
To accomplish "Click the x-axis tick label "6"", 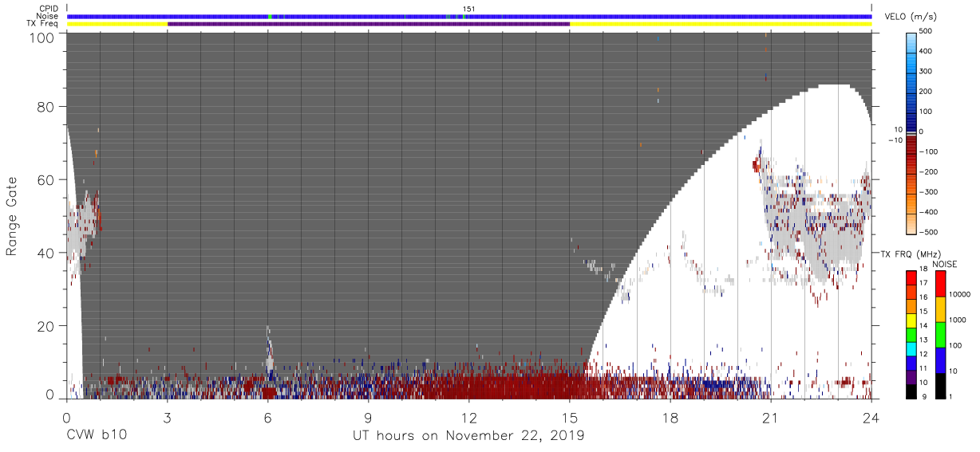I will (x=267, y=417).
